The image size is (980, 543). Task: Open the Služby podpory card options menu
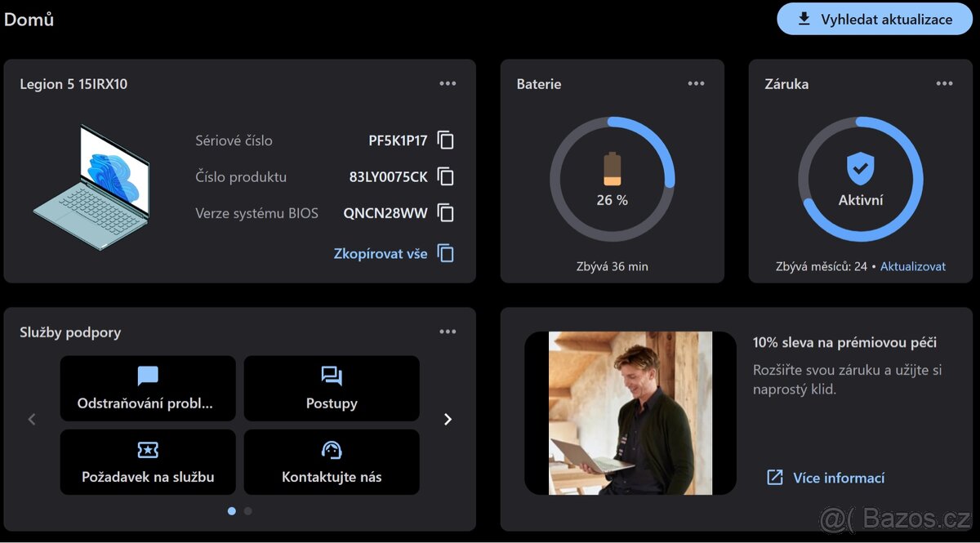click(x=448, y=332)
